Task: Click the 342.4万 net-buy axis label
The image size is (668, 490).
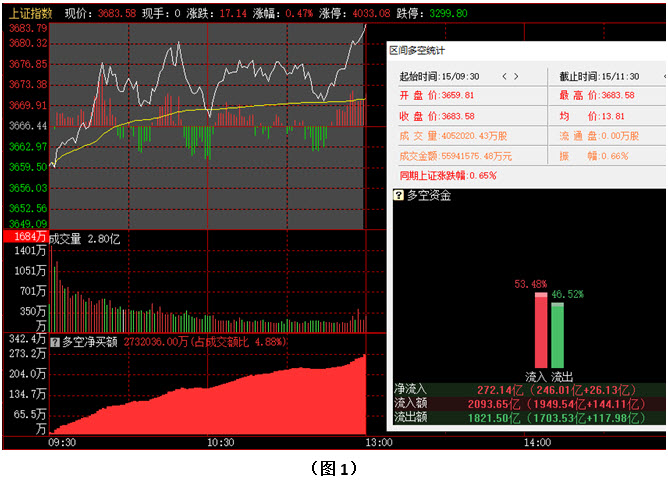Action: click(x=28, y=339)
